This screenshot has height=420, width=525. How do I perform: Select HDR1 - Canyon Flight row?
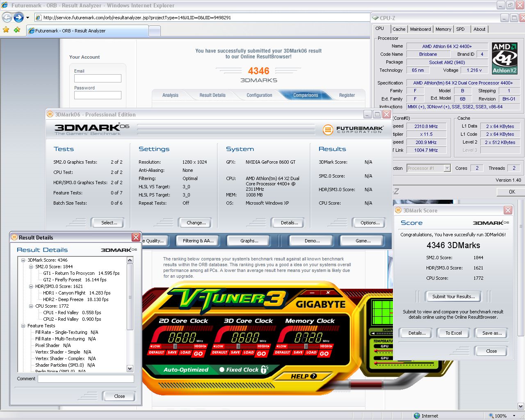tap(77, 293)
